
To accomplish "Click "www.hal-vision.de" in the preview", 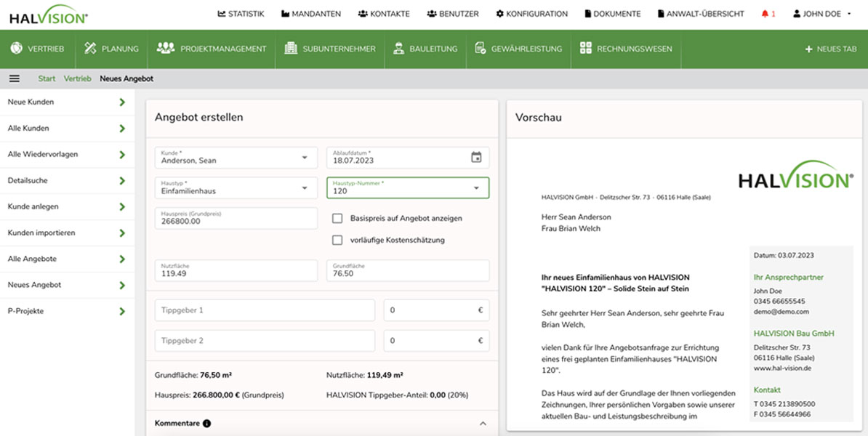I will [x=783, y=368].
